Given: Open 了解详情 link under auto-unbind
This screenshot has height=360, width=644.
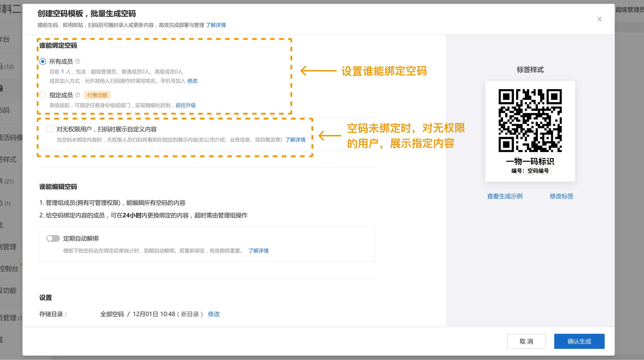Looking at the screenshot, I should [x=258, y=251].
